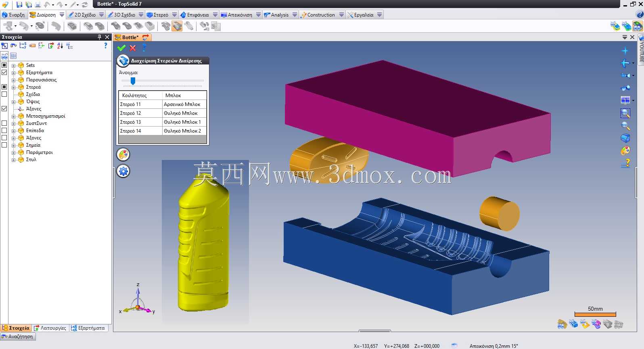Image resolution: width=644 pixels, height=349 pixels.
Task: Click the zoom window magnifier in view toolbar
Action: click(x=625, y=113)
